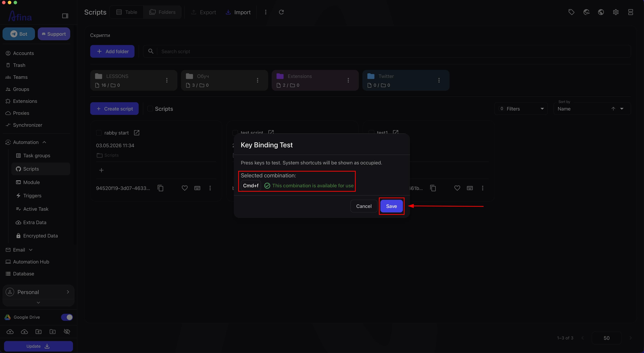Open Twitter folder options menu
This screenshot has height=353, width=644.
[x=439, y=80]
